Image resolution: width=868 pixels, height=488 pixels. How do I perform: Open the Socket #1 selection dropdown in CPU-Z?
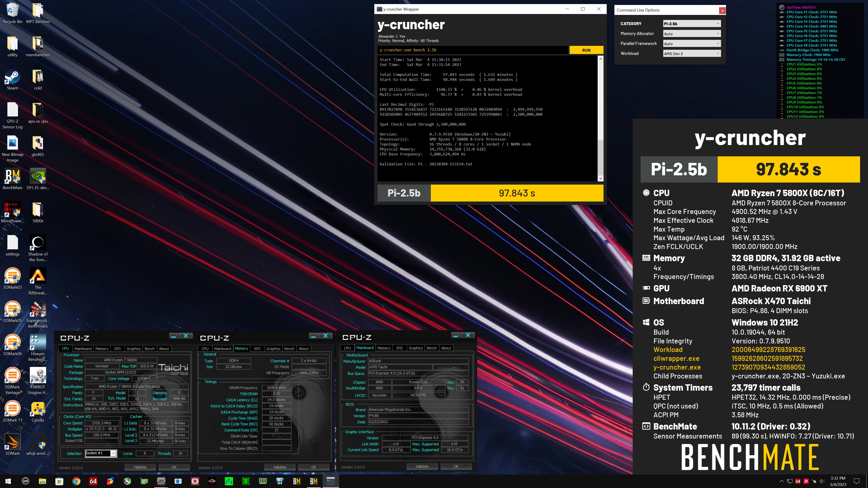(101, 453)
